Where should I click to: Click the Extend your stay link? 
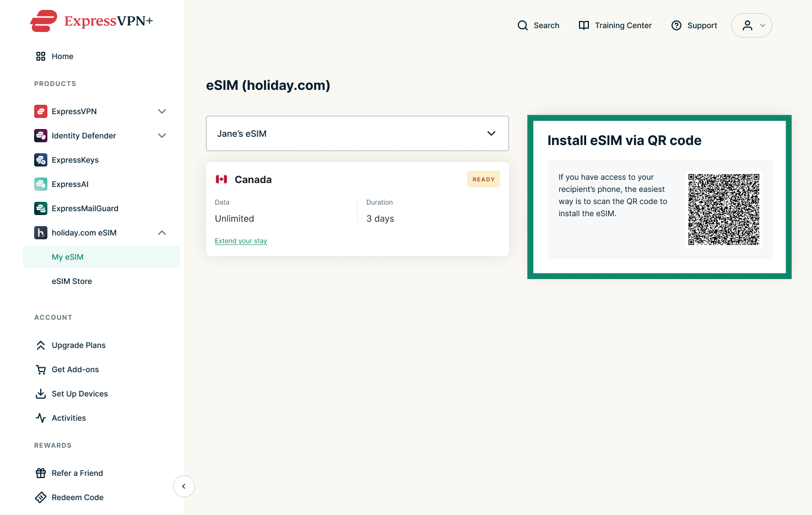click(241, 241)
